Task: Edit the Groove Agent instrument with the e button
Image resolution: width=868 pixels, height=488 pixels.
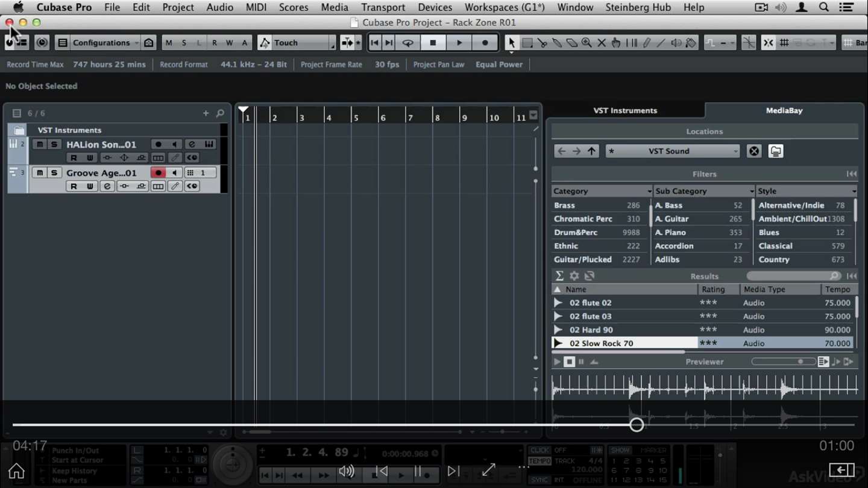Action: [x=107, y=187]
